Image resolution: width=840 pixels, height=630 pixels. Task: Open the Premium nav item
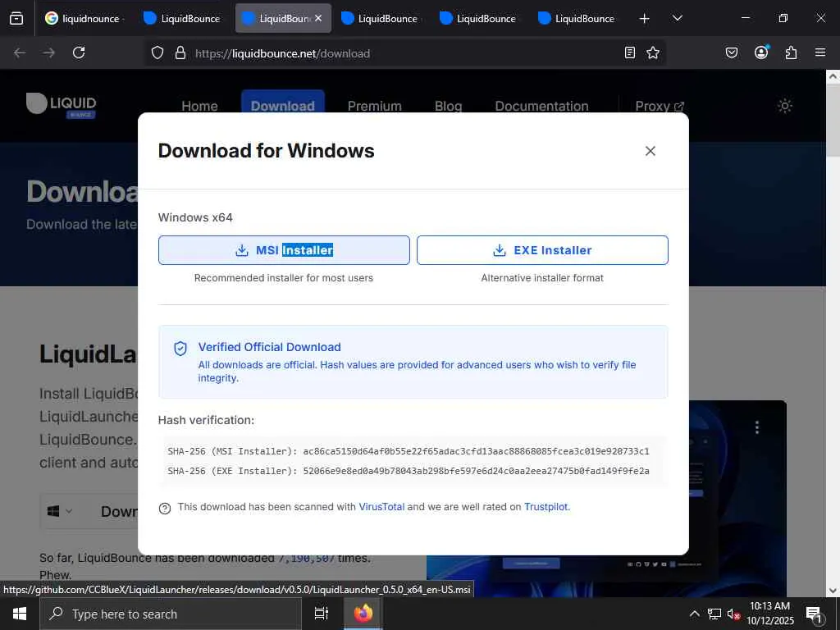point(374,106)
